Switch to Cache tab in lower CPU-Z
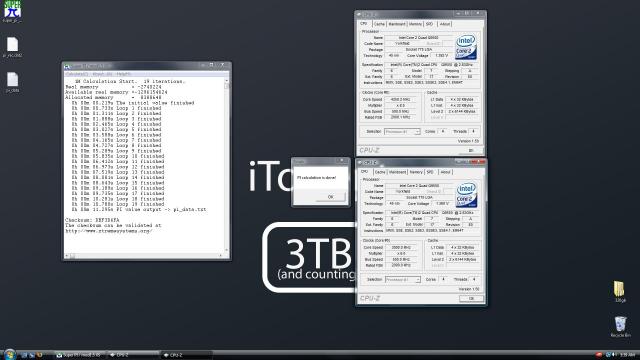This screenshot has width=640, height=360. (380, 172)
